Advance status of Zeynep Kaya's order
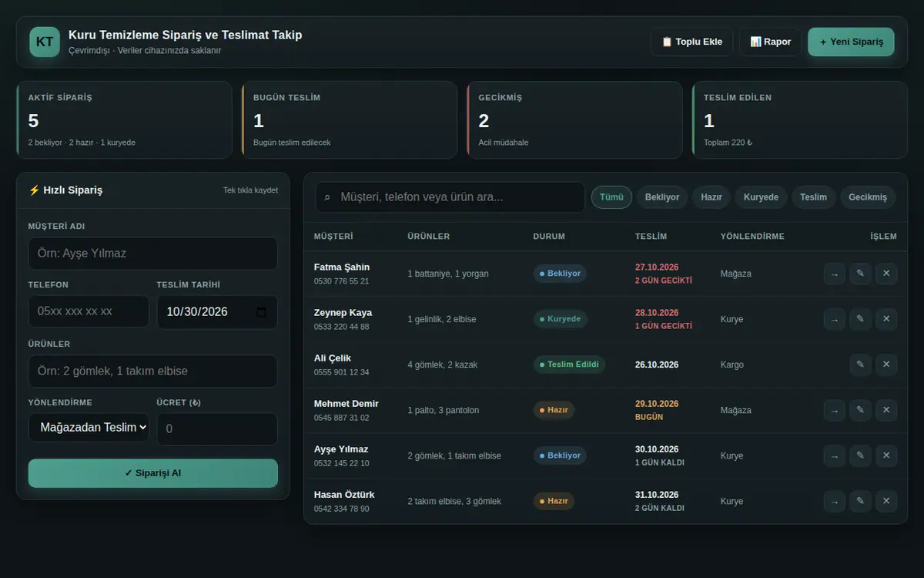924x578 pixels. [x=834, y=319]
